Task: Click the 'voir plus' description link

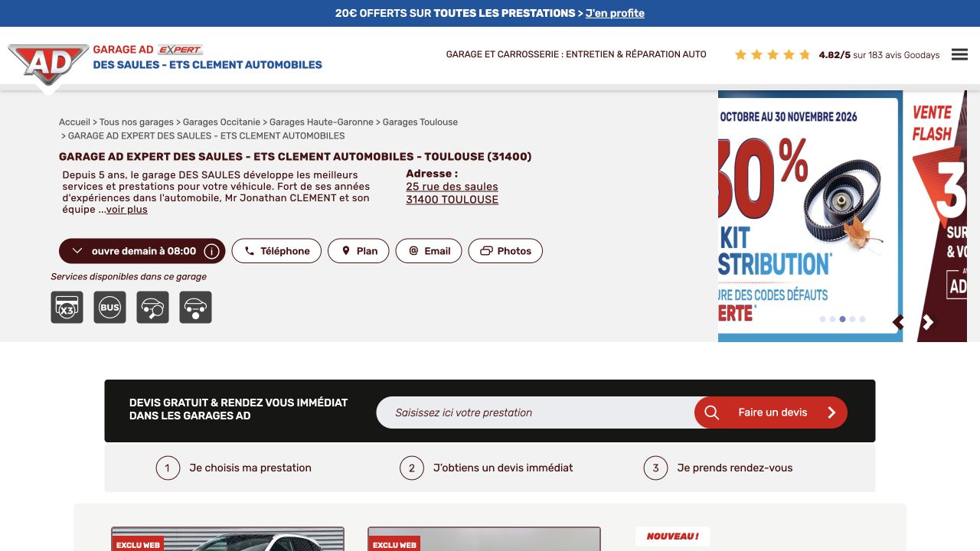Action: (x=127, y=210)
